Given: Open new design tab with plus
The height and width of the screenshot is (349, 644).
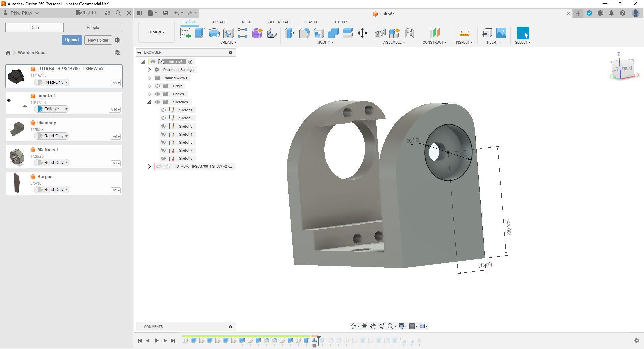Looking at the screenshot, I should point(578,13).
